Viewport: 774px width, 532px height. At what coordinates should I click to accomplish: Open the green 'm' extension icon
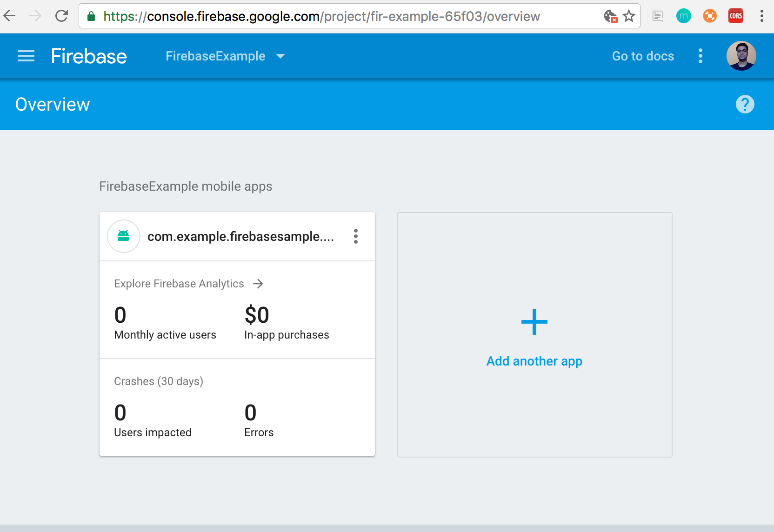pos(683,16)
